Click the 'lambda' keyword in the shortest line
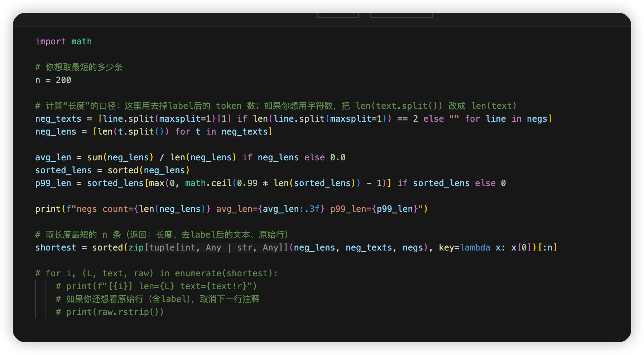This screenshot has height=355, width=644. pyautogui.click(x=475, y=248)
